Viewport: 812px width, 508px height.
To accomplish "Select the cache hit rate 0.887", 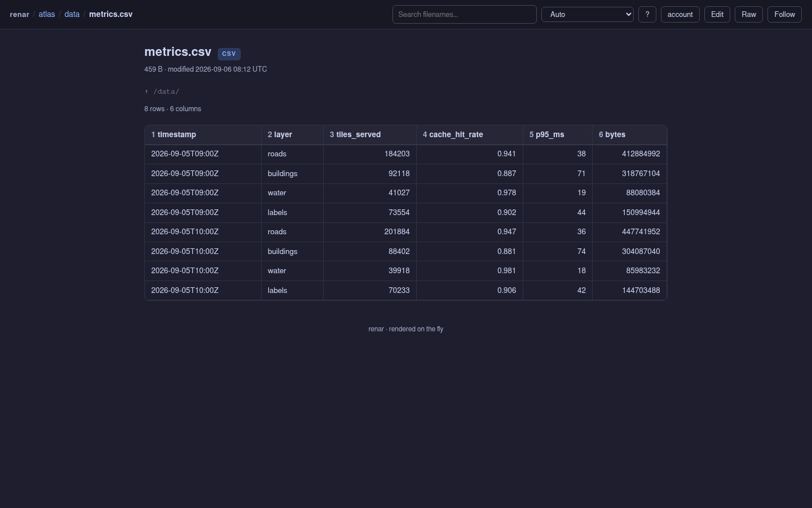I will [507, 174].
